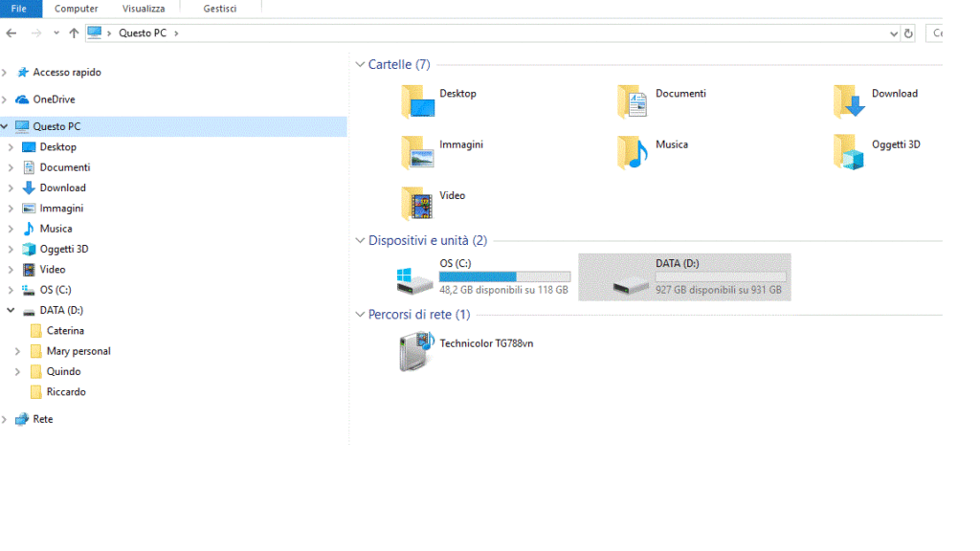The width and height of the screenshot is (980, 551).
Task: Open address bar history dropdown
Action: tap(893, 33)
